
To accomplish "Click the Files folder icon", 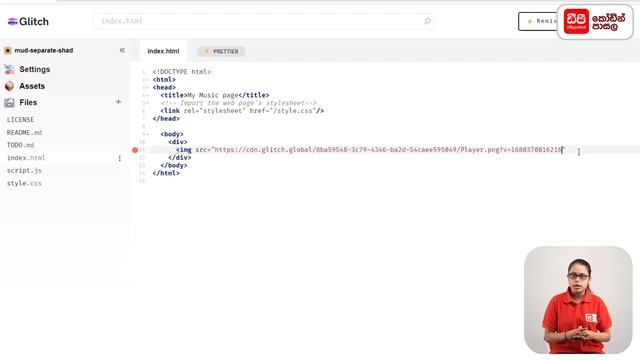I will [9, 102].
